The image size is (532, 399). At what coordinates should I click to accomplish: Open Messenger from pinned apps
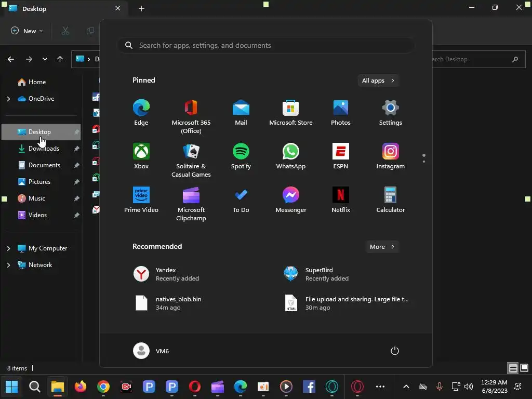tap(291, 200)
